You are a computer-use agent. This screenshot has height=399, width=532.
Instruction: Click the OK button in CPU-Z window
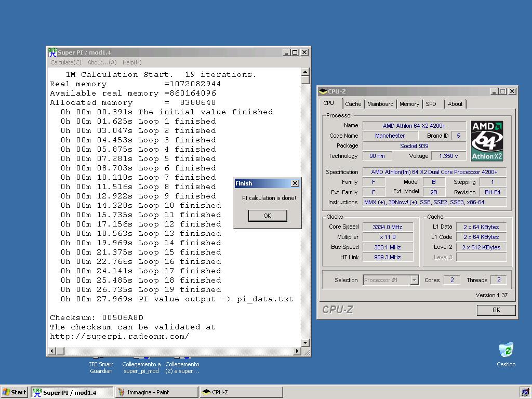click(496, 310)
